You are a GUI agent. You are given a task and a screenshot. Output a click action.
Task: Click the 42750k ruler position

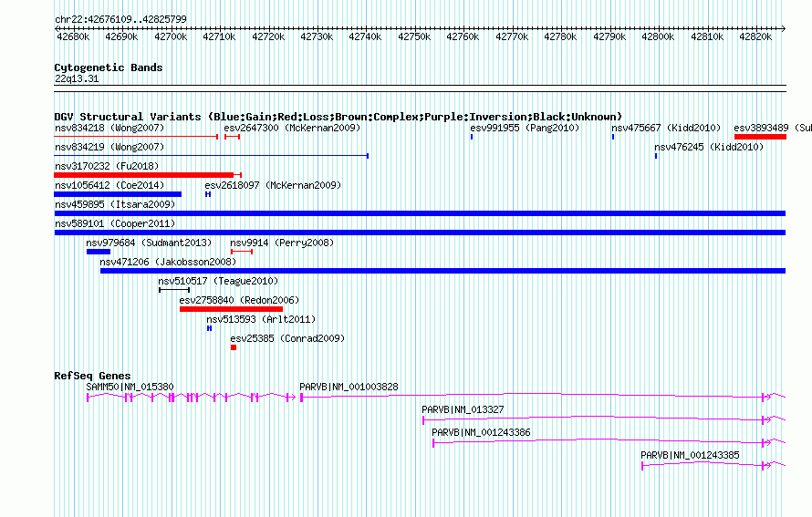coord(414,36)
